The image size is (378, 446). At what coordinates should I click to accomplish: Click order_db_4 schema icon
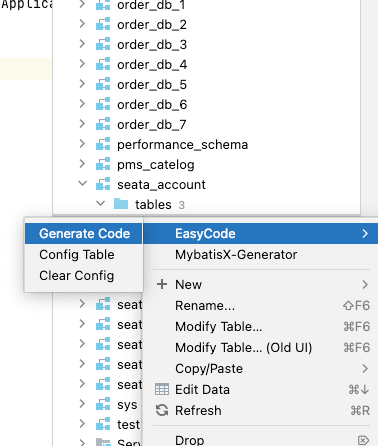[103, 64]
